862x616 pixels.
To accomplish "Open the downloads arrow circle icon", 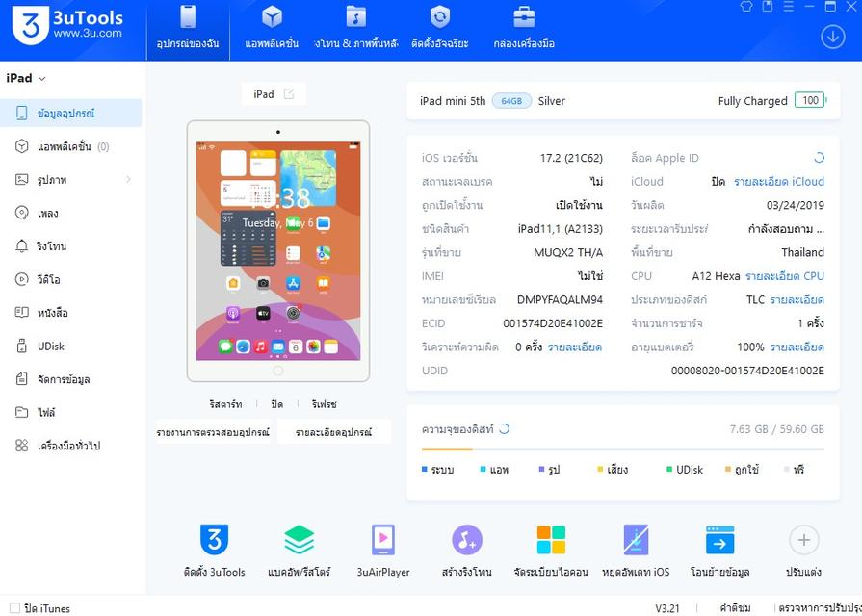I will (x=833, y=38).
